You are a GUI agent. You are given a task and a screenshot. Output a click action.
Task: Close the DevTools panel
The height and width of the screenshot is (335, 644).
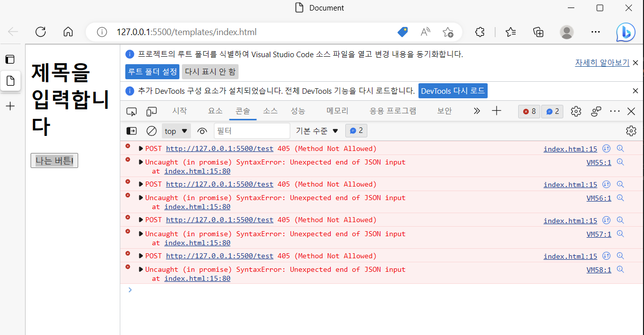[631, 111]
